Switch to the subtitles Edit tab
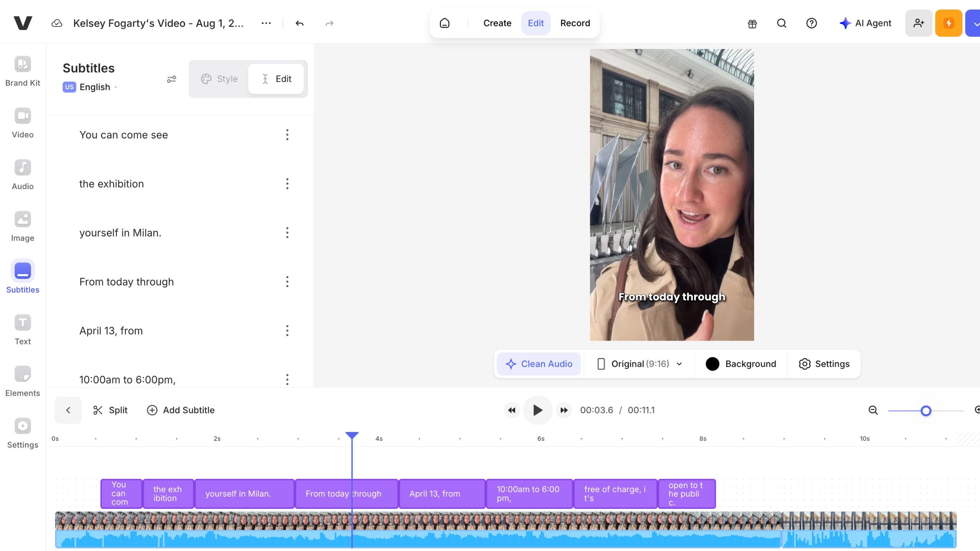 click(x=276, y=79)
